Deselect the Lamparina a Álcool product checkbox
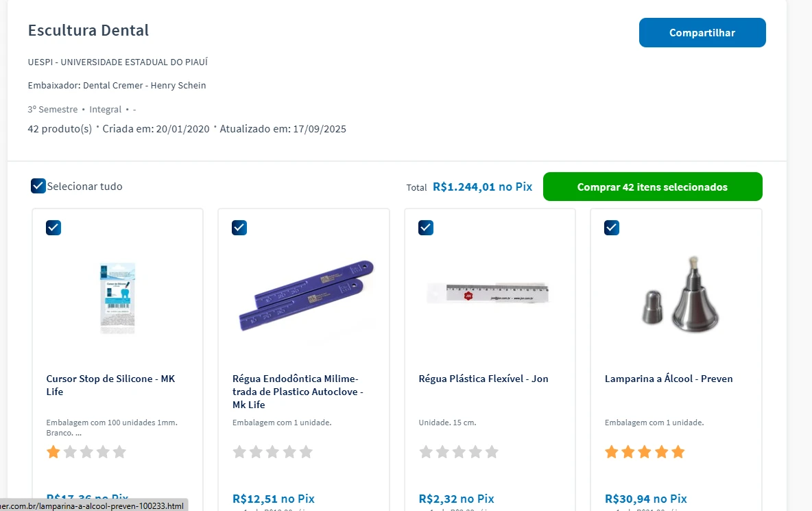Screen dimensions: 812x511 tap(611, 227)
